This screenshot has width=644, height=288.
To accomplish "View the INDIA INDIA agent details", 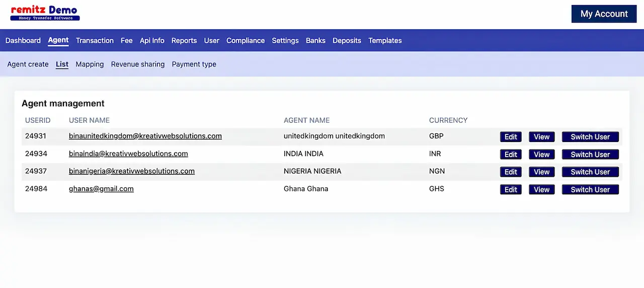I will 541,155.
